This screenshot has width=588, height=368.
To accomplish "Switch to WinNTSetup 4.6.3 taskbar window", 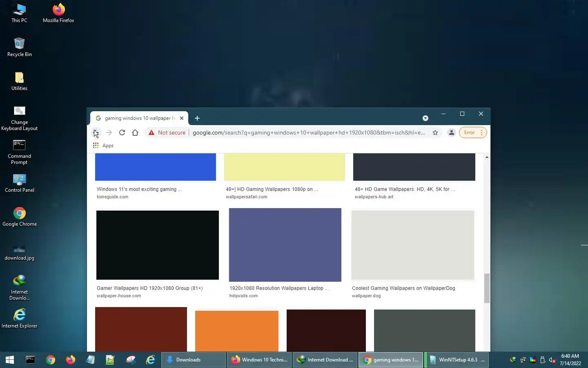I will click(457, 360).
